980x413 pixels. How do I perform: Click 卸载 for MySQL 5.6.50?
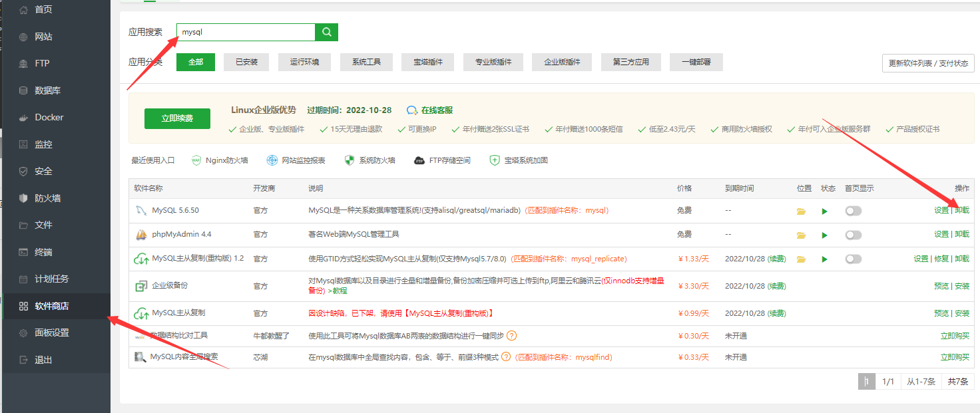pyautogui.click(x=962, y=210)
